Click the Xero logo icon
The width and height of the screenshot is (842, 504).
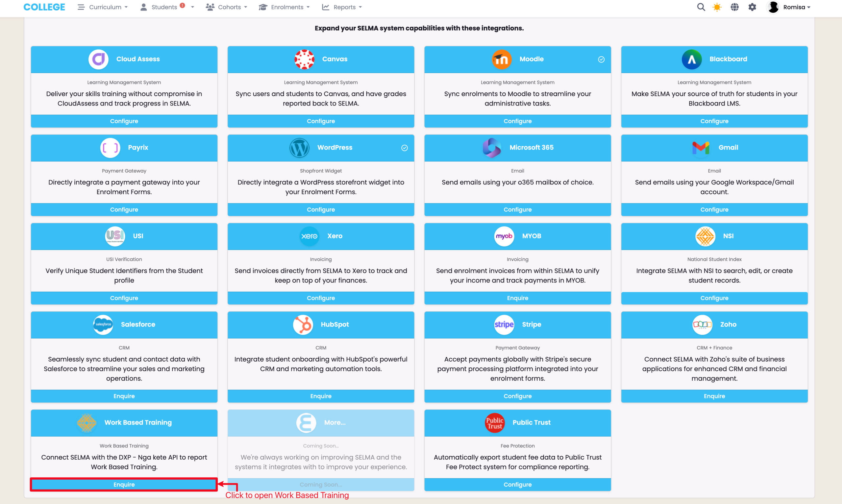pos(309,236)
